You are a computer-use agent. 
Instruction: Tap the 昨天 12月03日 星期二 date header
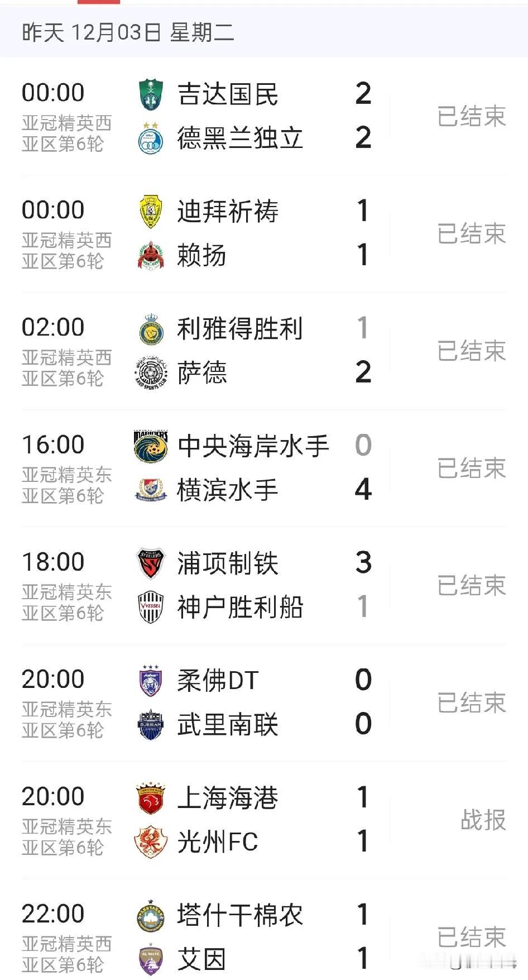128,32
